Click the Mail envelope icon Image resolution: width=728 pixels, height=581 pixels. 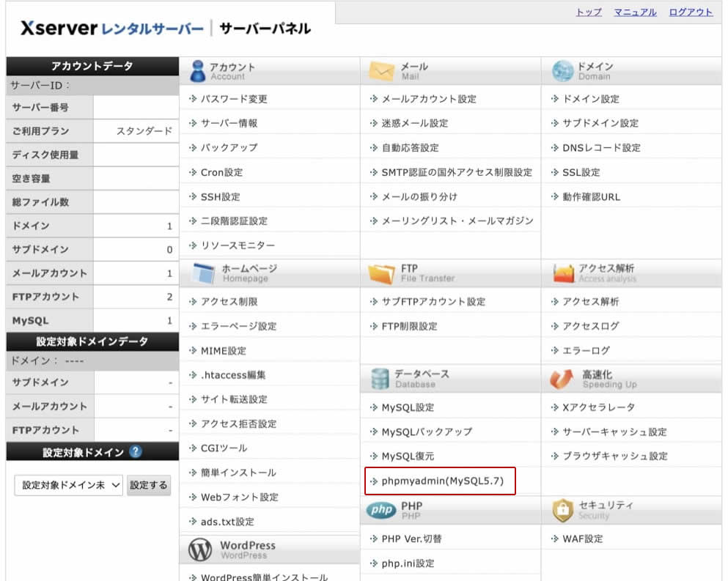click(x=381, y=71)
